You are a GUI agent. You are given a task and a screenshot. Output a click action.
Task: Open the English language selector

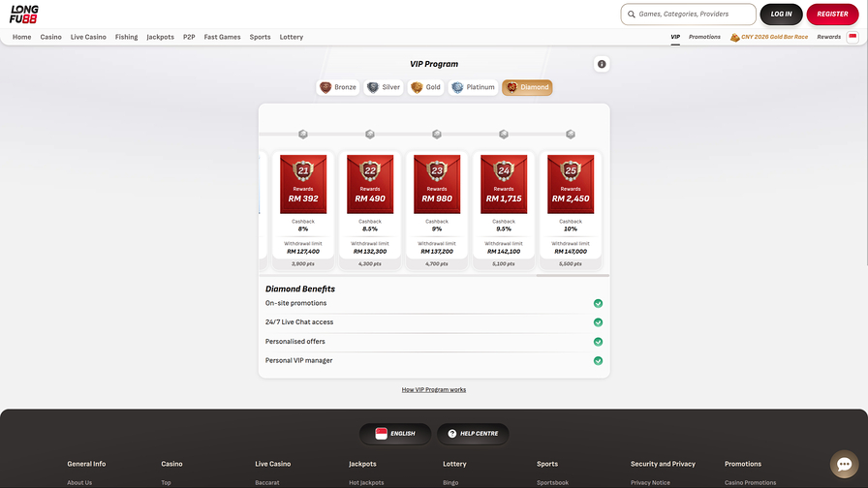click(394, 434)
